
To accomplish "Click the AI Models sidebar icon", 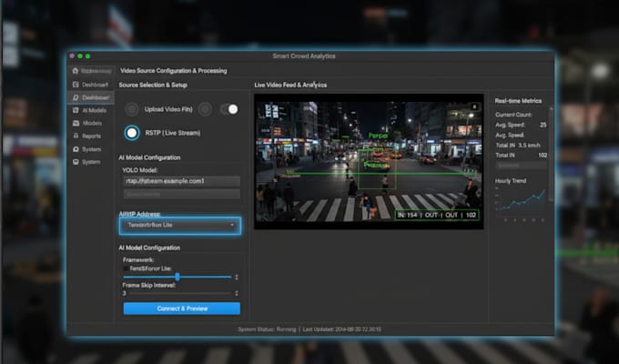I will point(76,110).
